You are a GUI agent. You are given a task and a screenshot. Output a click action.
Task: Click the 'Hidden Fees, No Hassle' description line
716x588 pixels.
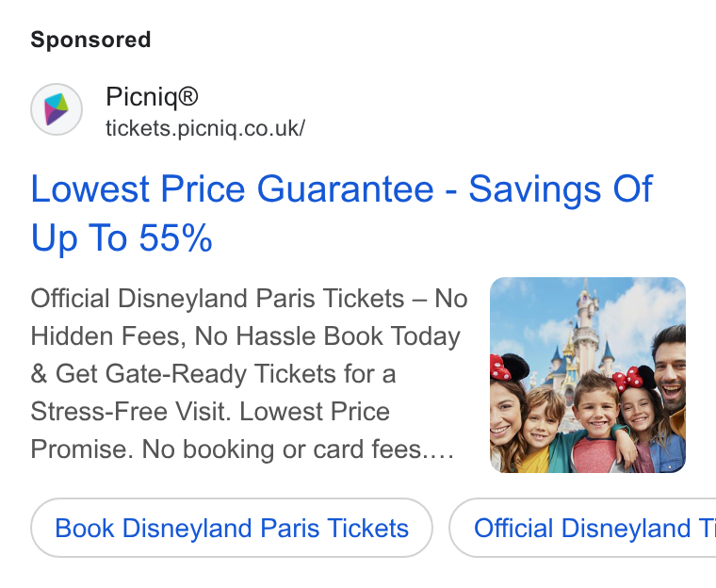(x=245, y=336)
